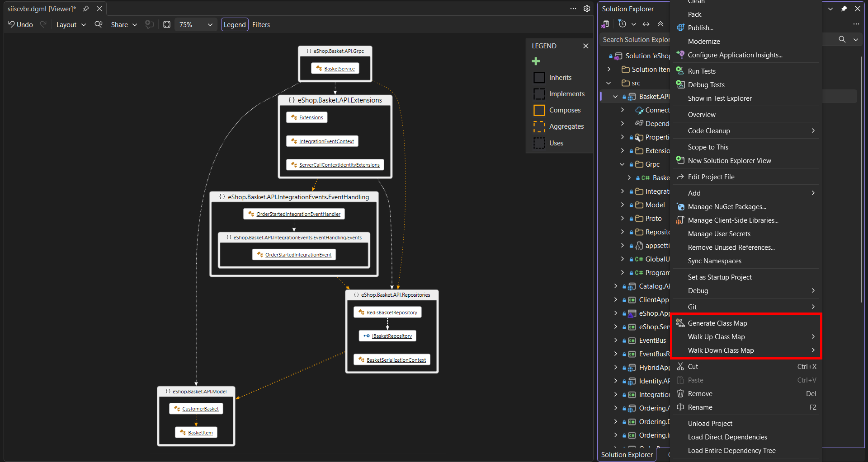The width and height of the screenshot is (868, 462).
Task: Toggle the Inherits legend box
Action: (x=539, y=77)
